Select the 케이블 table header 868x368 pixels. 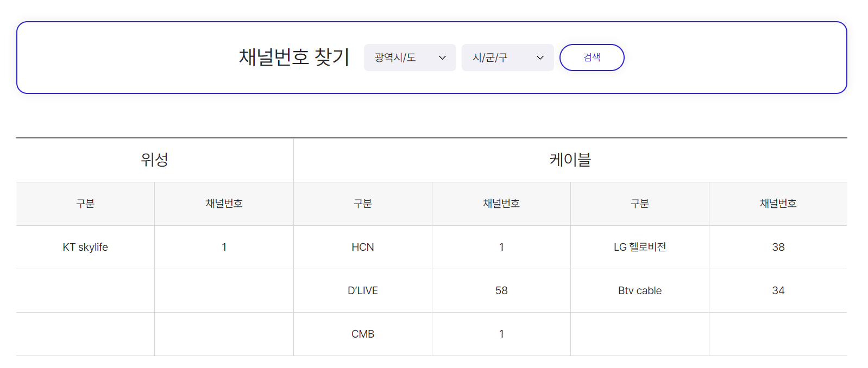tap(570, 160)
